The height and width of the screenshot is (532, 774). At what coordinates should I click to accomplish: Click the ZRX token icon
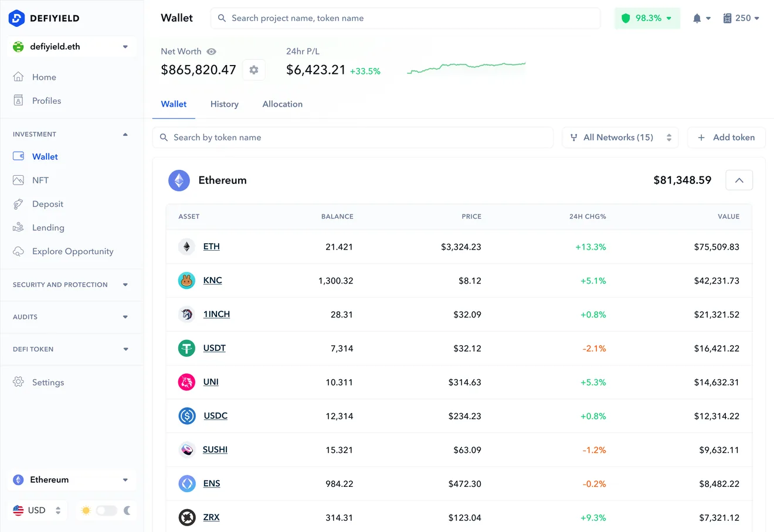pyautogui.click(x=187, y=518)
